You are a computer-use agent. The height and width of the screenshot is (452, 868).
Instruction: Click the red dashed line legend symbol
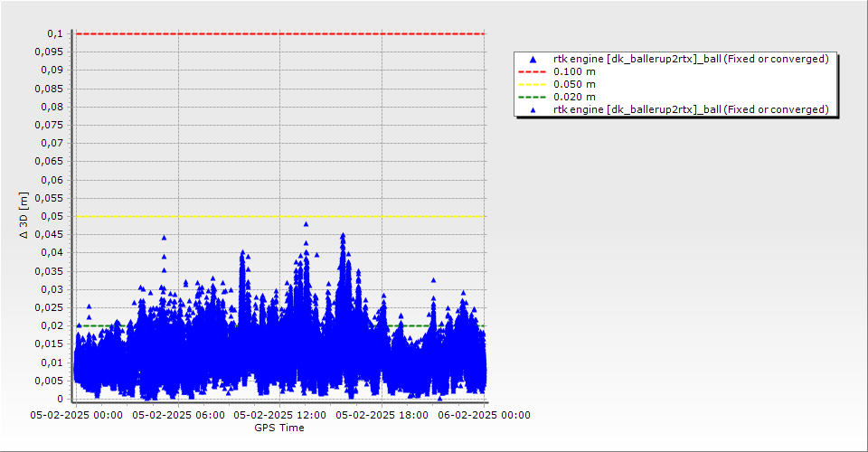tap(532, 72)
